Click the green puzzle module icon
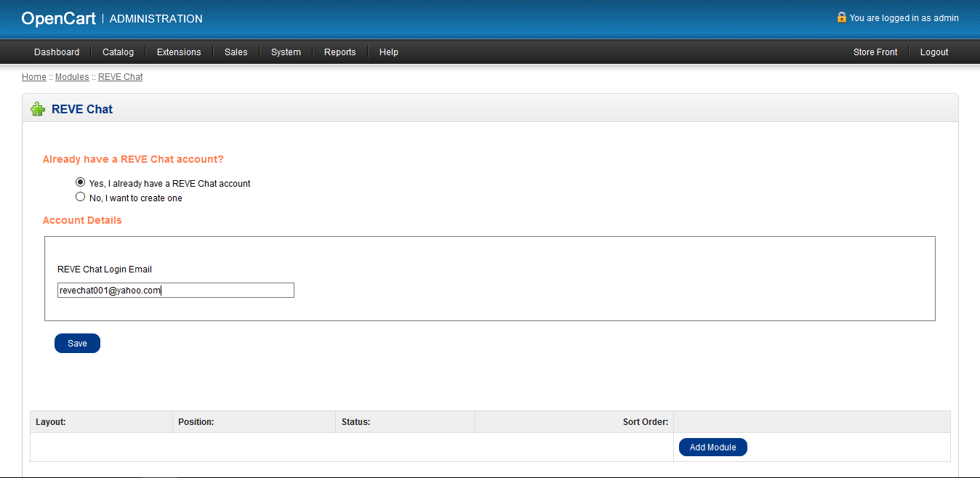This screenshot has width=980, height=478. pos(38,110)
